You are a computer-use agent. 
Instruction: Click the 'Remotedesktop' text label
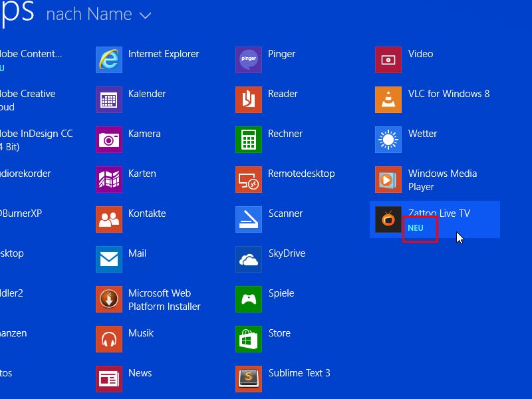302,174
